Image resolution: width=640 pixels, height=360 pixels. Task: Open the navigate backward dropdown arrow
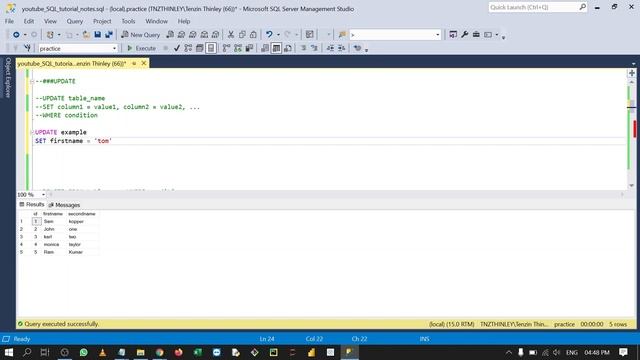pyautogui.click(x=25, y=35)
